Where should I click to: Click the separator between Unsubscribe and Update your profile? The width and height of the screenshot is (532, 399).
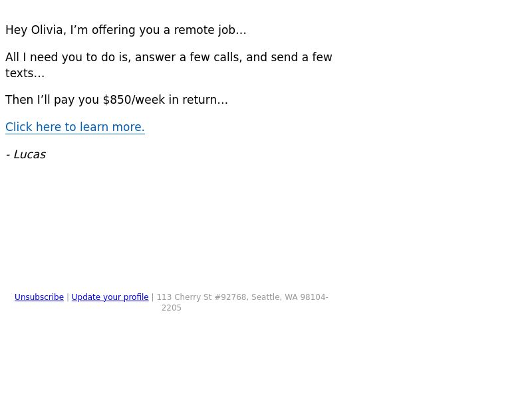click(68, 297)
